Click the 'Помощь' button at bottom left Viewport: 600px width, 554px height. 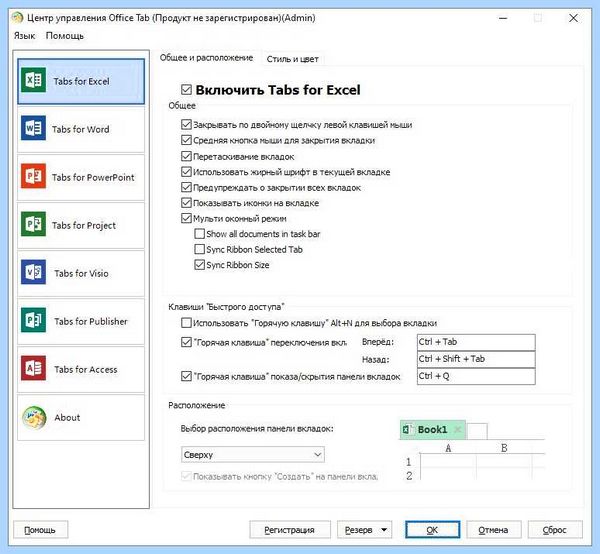coord(41,530)
